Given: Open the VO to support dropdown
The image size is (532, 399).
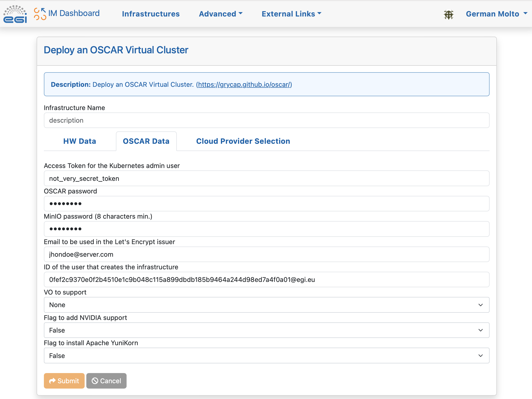Looking at the screenshot, I should (x=266, y=305).
